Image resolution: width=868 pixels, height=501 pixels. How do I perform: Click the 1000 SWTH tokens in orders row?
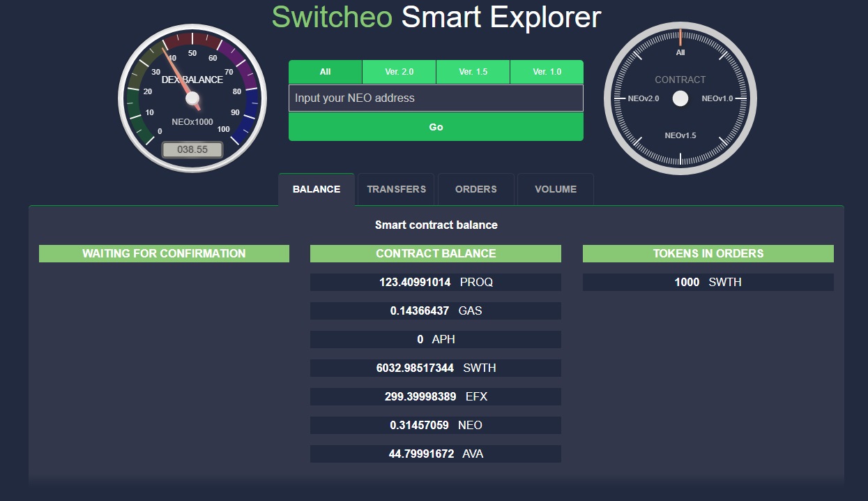[x=708, y=282]
